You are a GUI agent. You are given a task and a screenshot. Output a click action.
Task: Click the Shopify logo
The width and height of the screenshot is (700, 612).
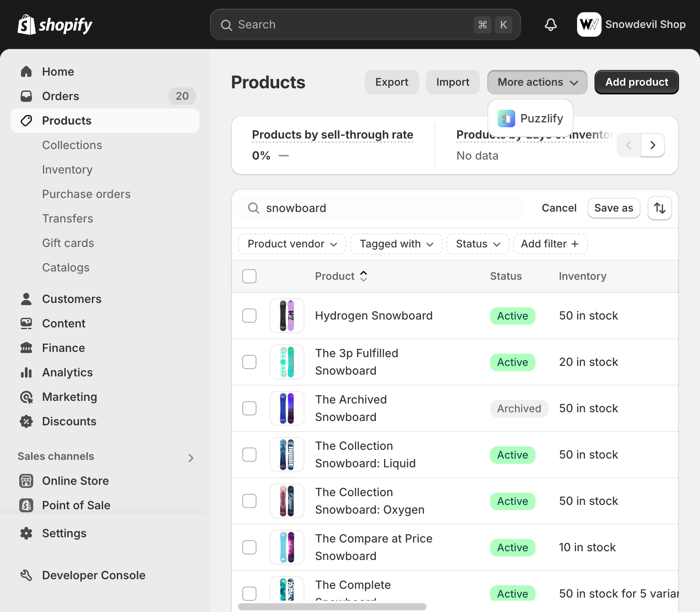click(x=55, y=25)
